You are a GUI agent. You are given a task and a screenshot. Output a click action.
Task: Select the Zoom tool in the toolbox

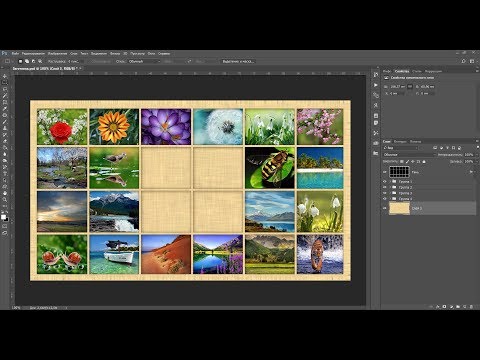(5, 200)
